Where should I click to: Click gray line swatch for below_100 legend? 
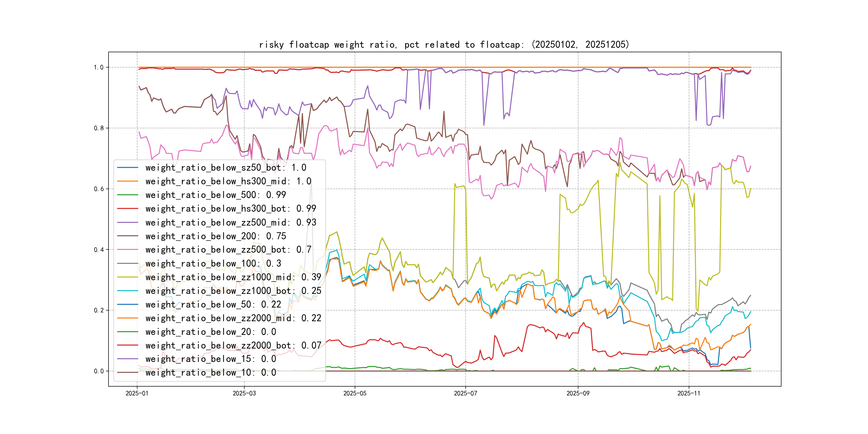coord(127,264)
